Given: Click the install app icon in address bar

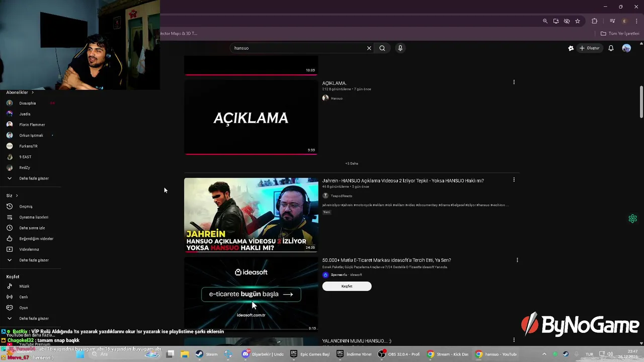Looking at the screenshot, I should pos(556,21).
